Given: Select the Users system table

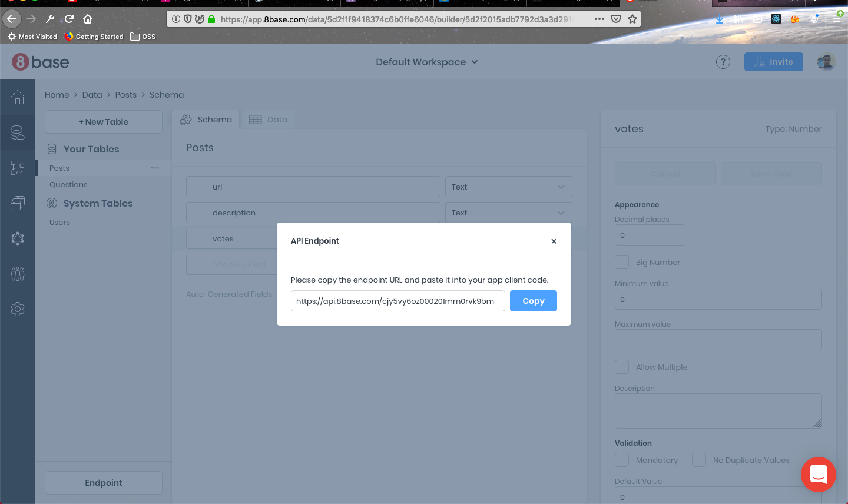Looking at the screenshot, I should (x=59, y=222).
